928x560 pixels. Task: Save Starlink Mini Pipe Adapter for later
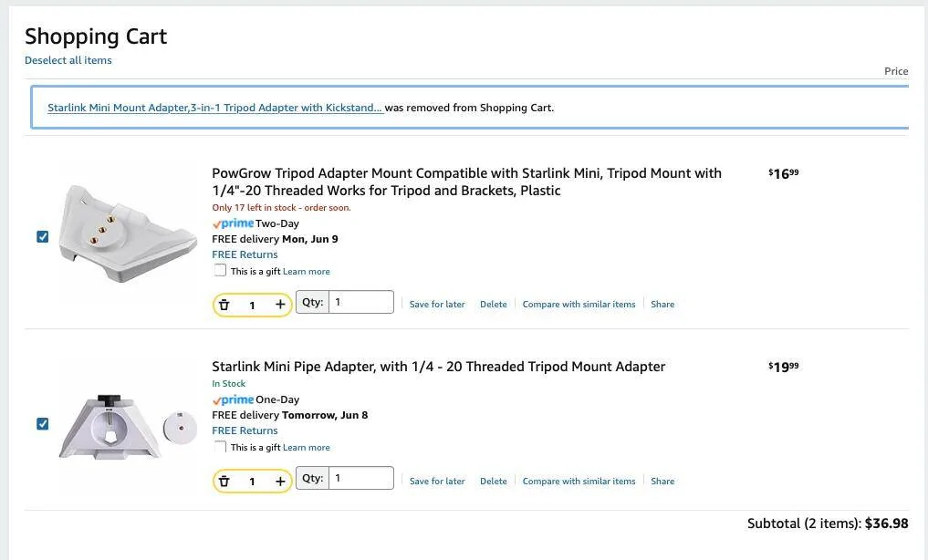click(x=437, y=481)
